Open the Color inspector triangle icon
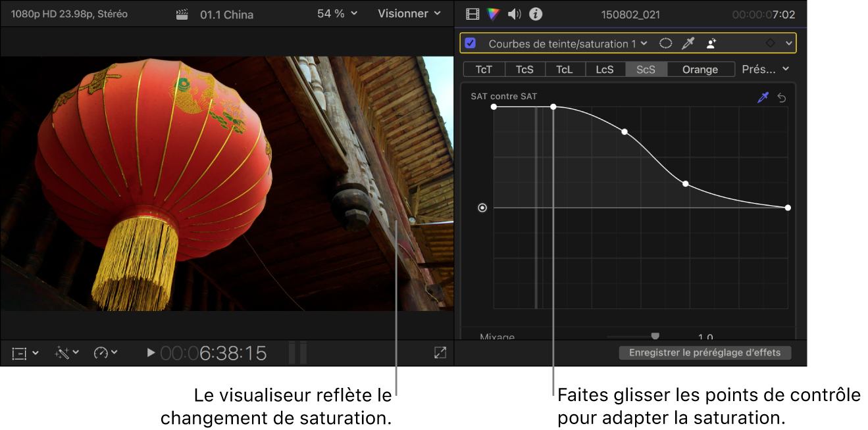This screenshot has width=868, height=430. coord(493,14)
